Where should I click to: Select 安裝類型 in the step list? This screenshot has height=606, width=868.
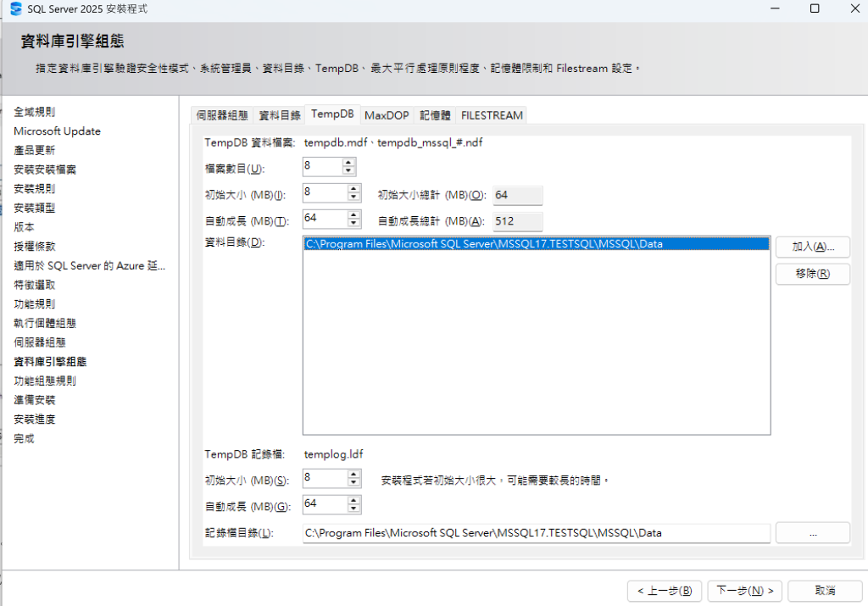(x=34, y=208)
